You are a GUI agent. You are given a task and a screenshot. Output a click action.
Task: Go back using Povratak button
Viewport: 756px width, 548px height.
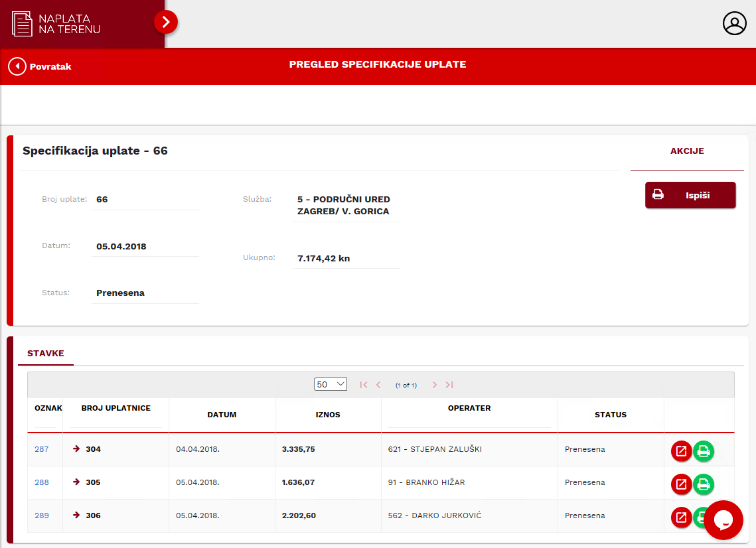[40, 66]
